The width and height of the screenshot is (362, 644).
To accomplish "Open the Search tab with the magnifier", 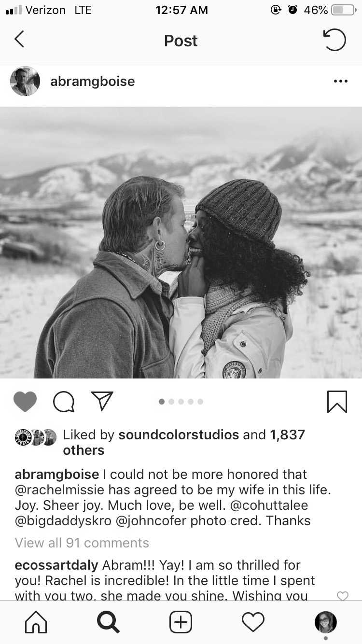I will (x=108, y=622).
